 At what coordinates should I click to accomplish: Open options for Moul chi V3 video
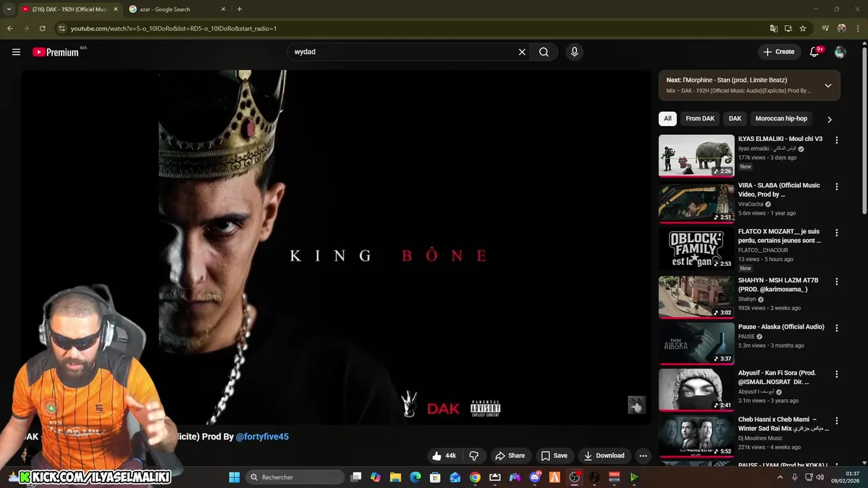(836, 140)
